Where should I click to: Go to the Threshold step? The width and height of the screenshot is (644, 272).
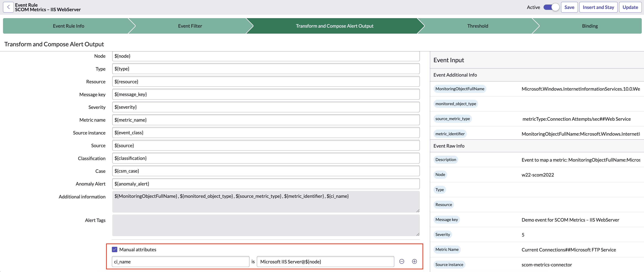[478, 26]
